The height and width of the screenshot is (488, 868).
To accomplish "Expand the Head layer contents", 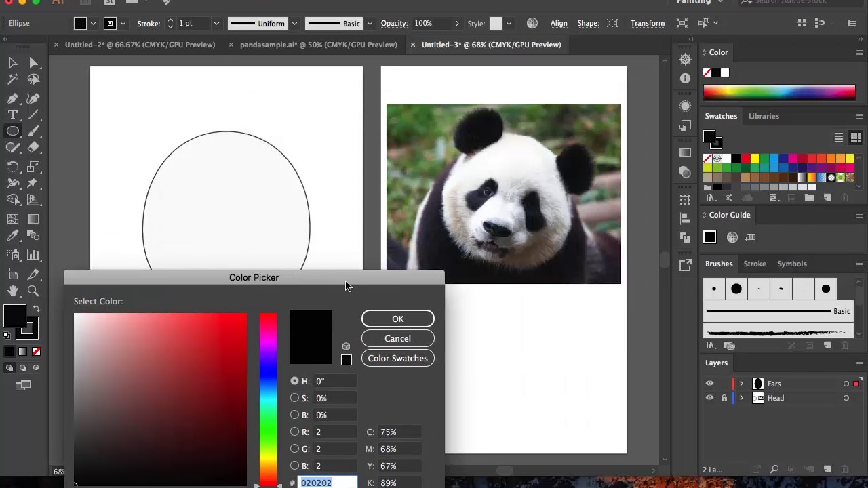I will 741,398.
